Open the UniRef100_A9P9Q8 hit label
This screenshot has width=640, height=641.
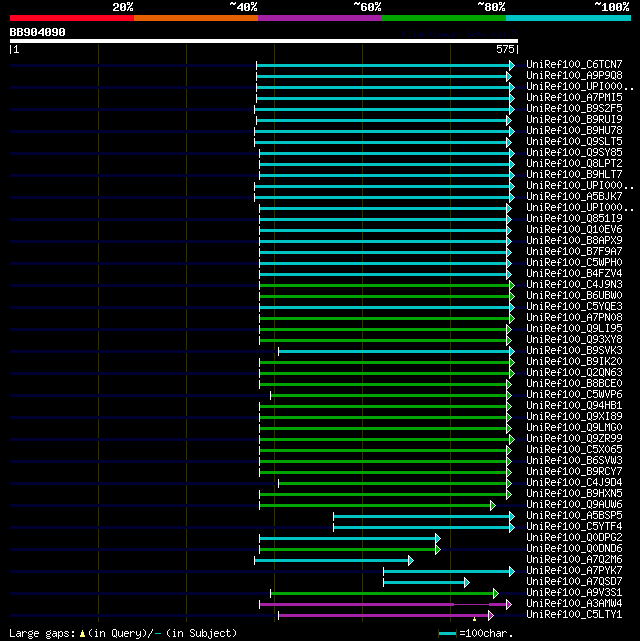pos(574,76)
